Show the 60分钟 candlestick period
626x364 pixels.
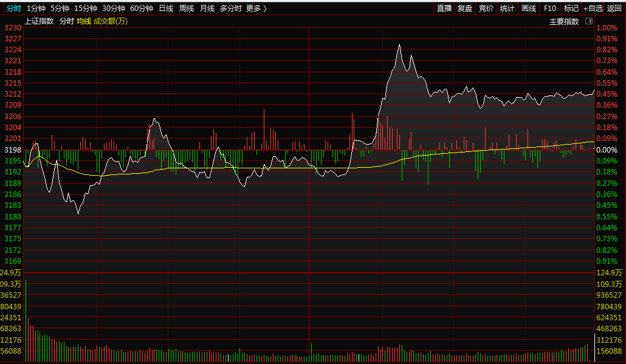coord(142,9)
